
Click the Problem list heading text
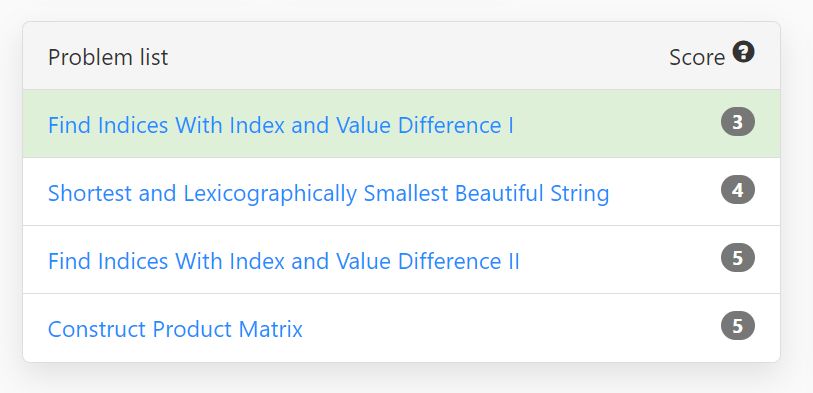(108, 57)
